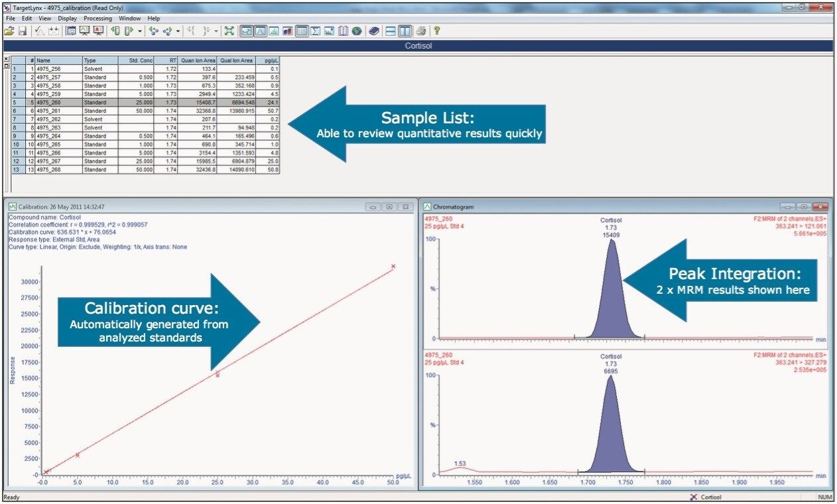Click the Calibration window title icon
Screen dimensions: 837x504
click(x=13, y=206)
